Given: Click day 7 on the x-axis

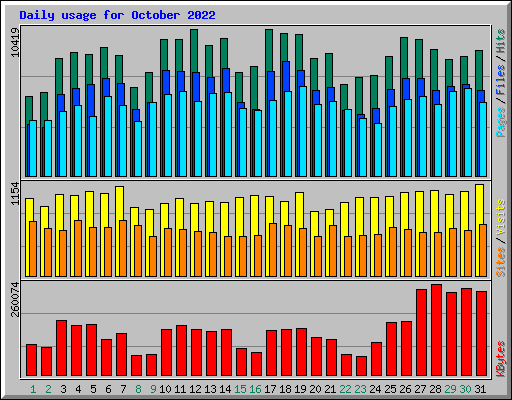Looking at the screenshot, I should coord(123,389).
